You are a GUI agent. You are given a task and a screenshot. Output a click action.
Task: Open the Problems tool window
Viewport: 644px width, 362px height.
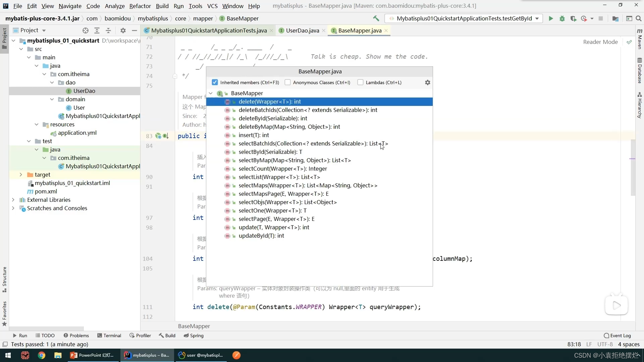coord(76,336)
